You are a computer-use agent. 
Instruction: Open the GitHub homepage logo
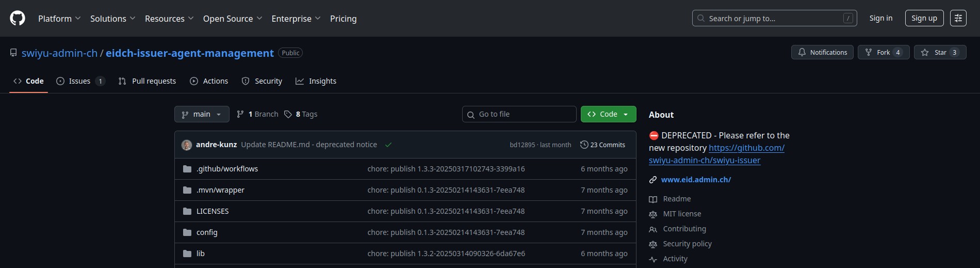tap(18, 18)
